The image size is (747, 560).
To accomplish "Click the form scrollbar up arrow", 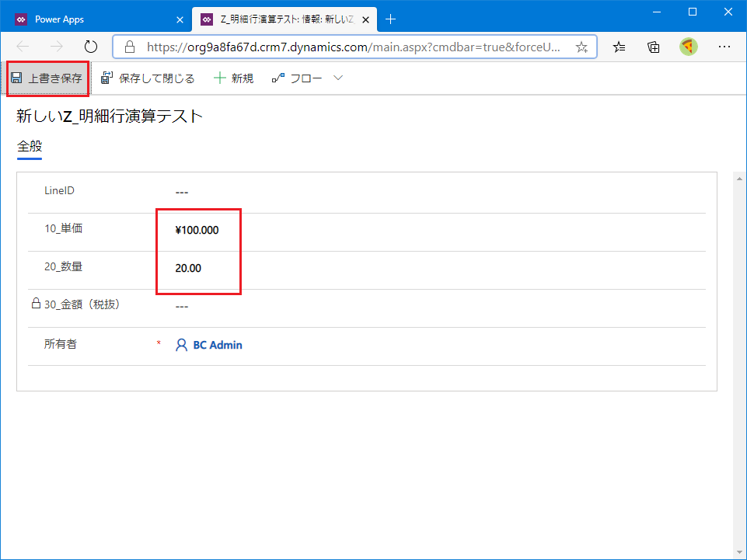I will pos(739,179).
